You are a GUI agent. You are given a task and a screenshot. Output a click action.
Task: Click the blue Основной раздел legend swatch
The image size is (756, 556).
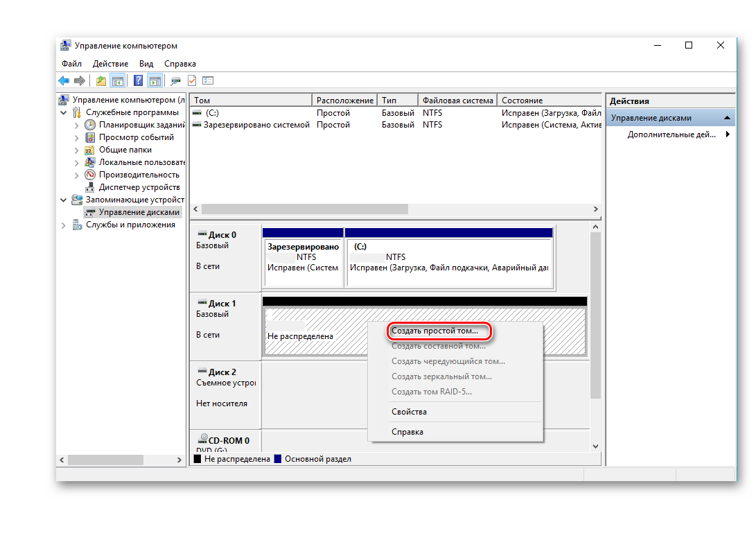(278, 459)
